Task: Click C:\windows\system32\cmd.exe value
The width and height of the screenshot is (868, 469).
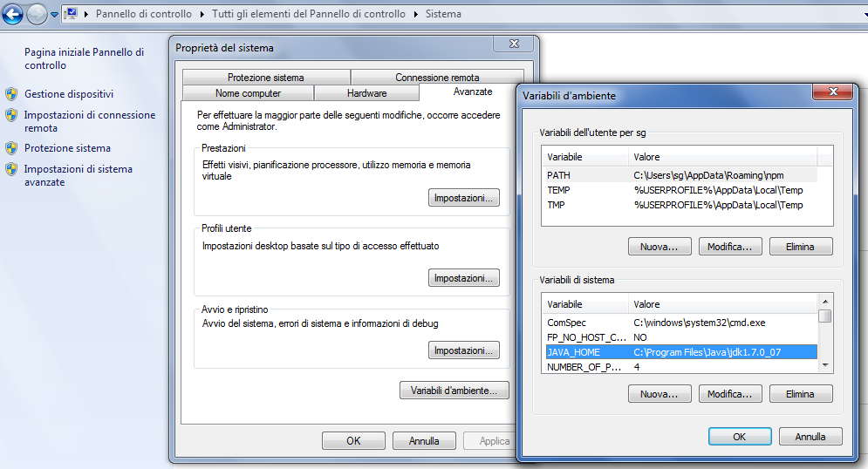Action: [x=700, y=323]
